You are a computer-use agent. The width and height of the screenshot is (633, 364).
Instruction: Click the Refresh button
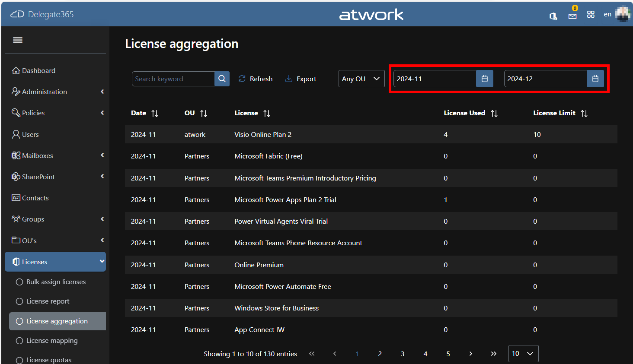[x=256, y=79]
